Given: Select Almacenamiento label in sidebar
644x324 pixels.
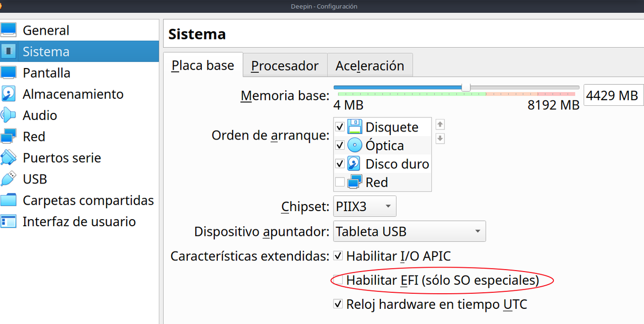Looking at the screenshot, I should 73,94.
